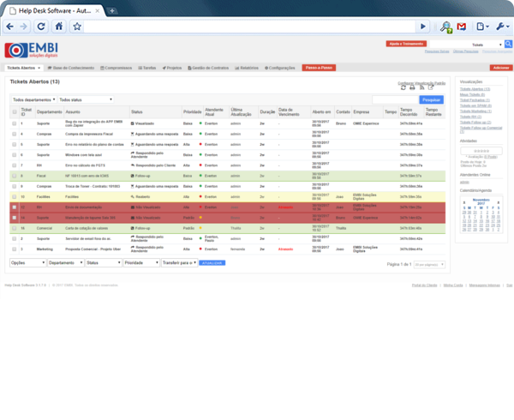The width and height of the screenshot is (514, 420).
Task: Open the Gmail extension icon in browser toolbar
Action: click(462, 27)
